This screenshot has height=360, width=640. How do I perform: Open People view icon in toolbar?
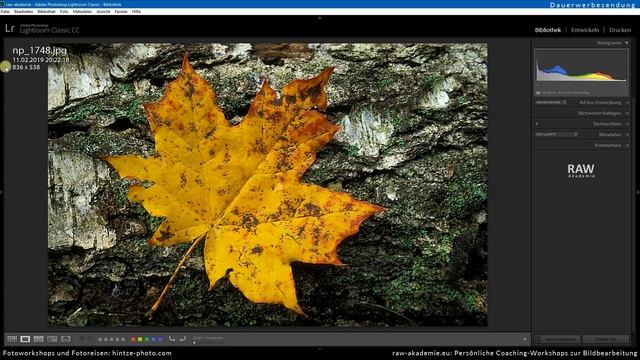click(x=66, y=339)
